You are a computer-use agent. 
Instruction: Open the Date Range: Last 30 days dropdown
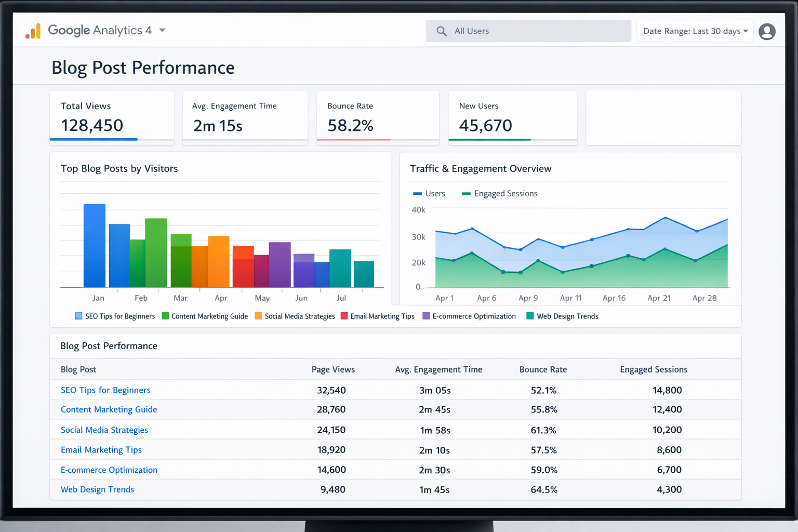695,31
